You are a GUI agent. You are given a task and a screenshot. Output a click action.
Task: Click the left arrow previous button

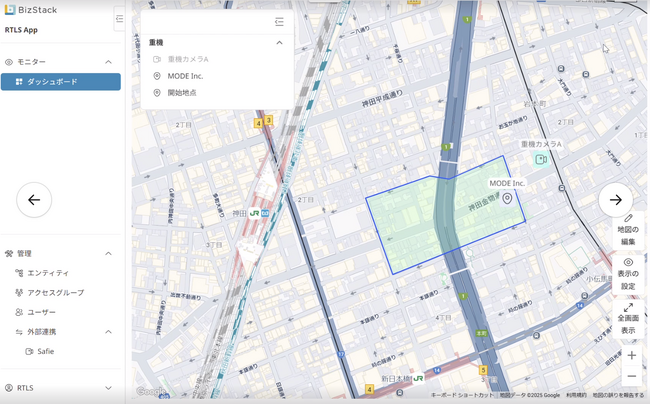(x=34, y=200)
